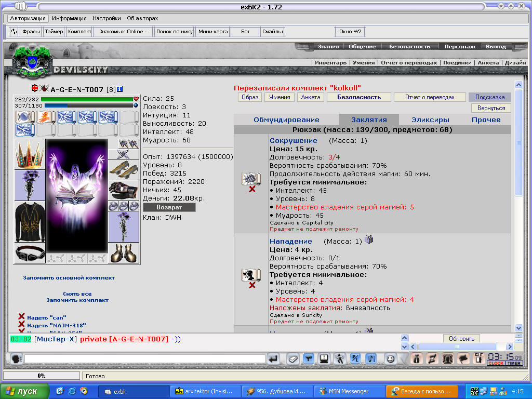Click the person info icon near clock
Image resolution: width=532 pixels, height=399 pixels.
coord(417,358)
